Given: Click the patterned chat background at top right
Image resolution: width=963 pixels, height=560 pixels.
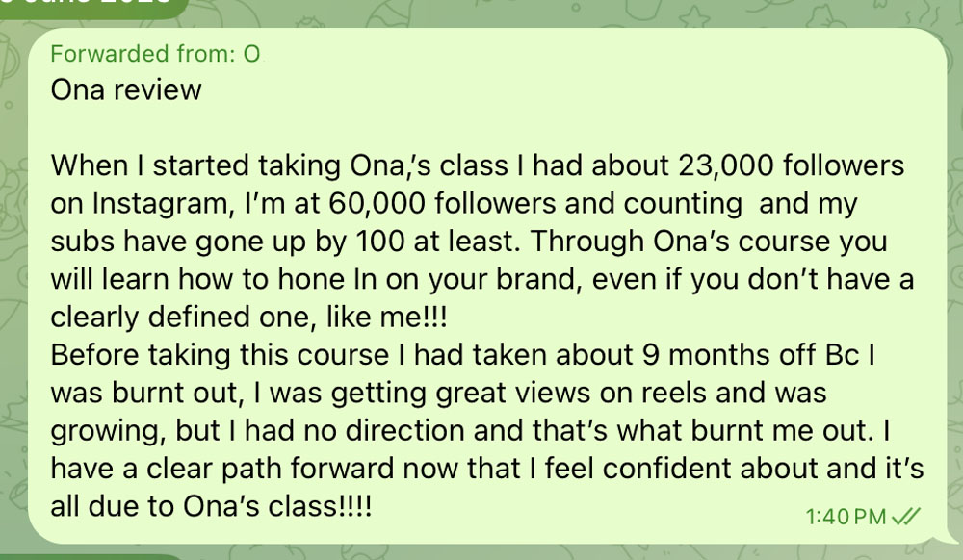Looking at the screenshot, I should tap(860, 13).
